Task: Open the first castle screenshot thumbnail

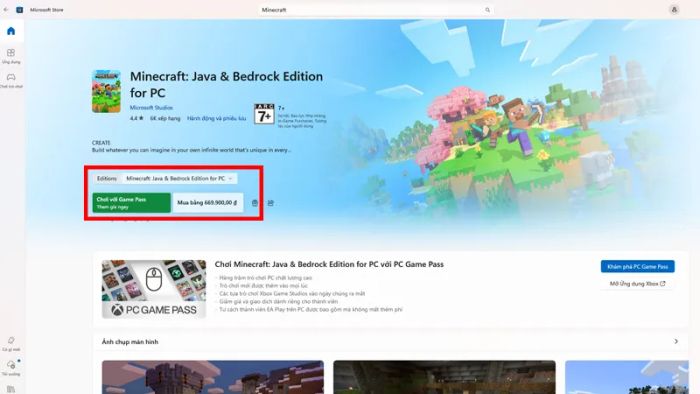Action: click(212, 377)
